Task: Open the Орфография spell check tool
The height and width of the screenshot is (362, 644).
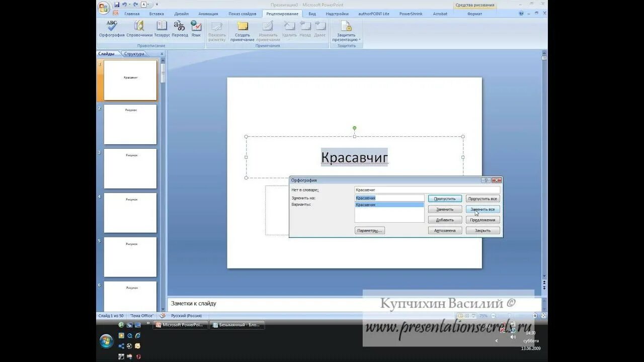Action: point(112,29)
